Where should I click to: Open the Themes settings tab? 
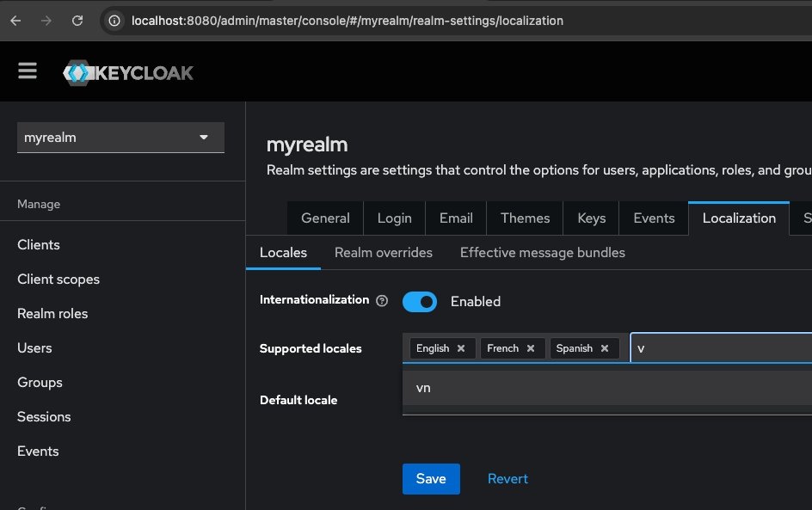(525, 218)
